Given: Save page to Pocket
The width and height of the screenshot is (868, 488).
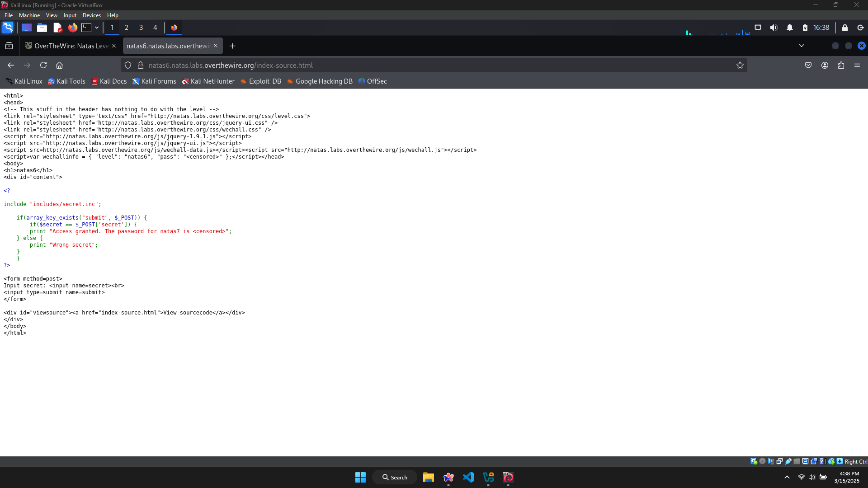Looking at the screenshot, I should [x=808, y=65].
